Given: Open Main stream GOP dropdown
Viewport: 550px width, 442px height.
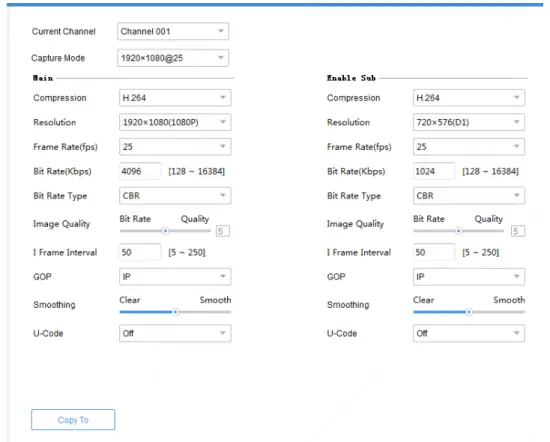Looking at the screenshot, I should click(175, 277).
